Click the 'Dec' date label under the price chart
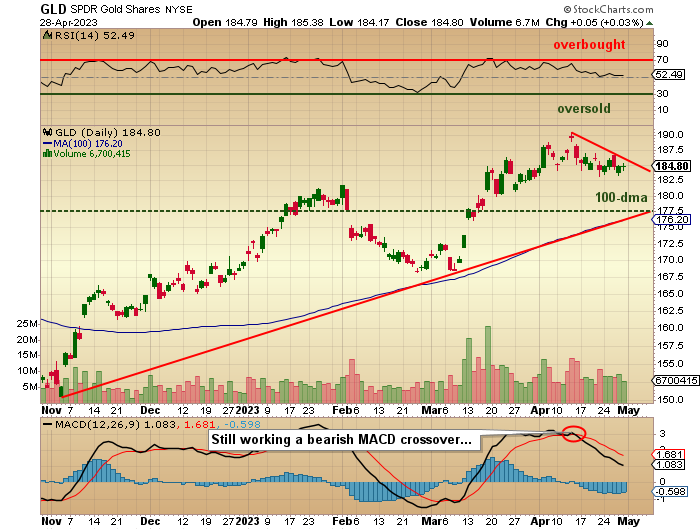This screenshot has width=700, height=530. coord(150,410)
